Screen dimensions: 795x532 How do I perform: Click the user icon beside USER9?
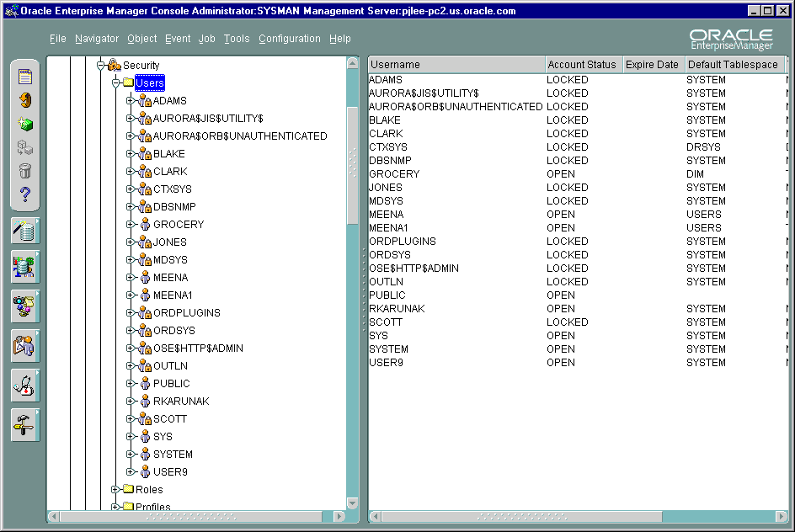(x=145, y=471)
